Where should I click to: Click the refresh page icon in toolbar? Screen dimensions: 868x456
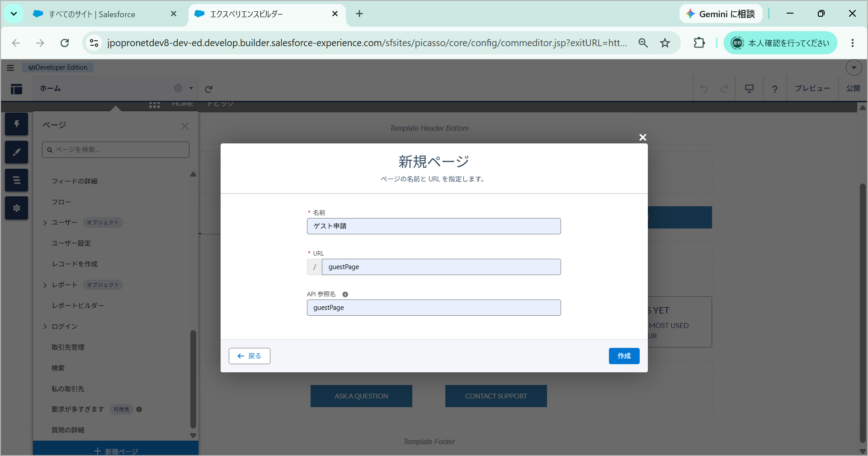point(208,89)
